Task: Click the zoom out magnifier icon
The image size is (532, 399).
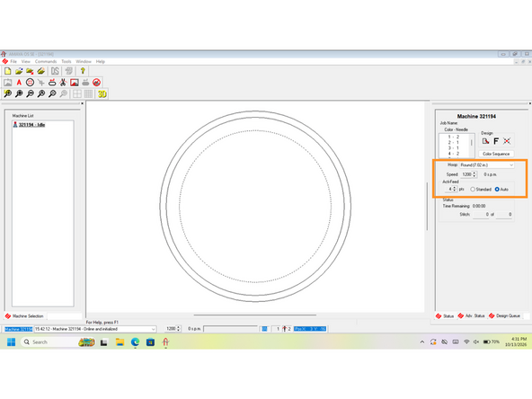Action: [30, 93]
